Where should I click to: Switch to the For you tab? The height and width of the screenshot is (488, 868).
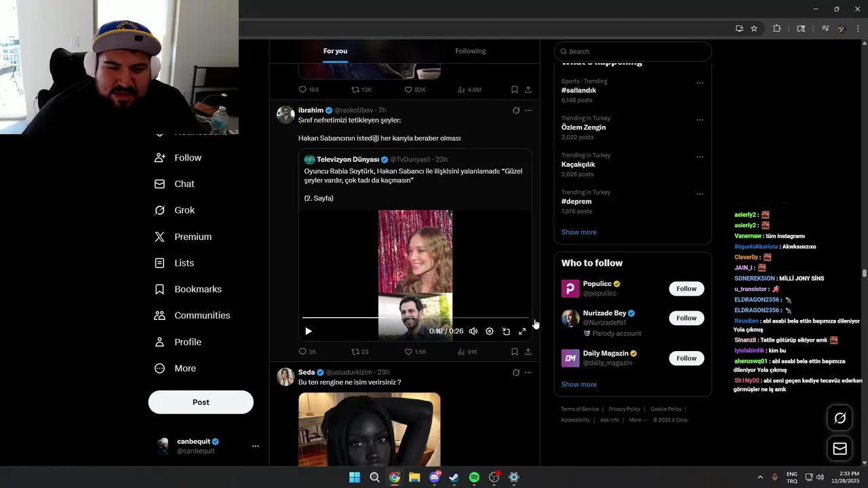335,51
